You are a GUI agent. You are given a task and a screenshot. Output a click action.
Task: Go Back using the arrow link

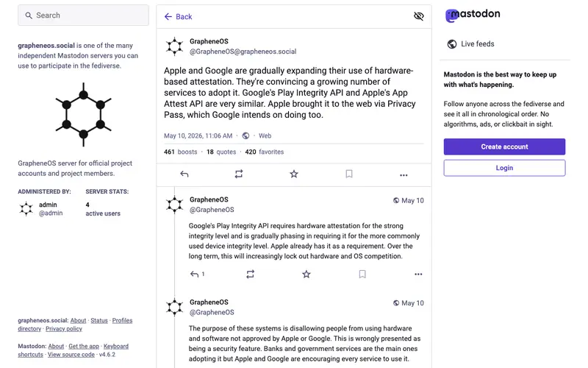(178, 16)
